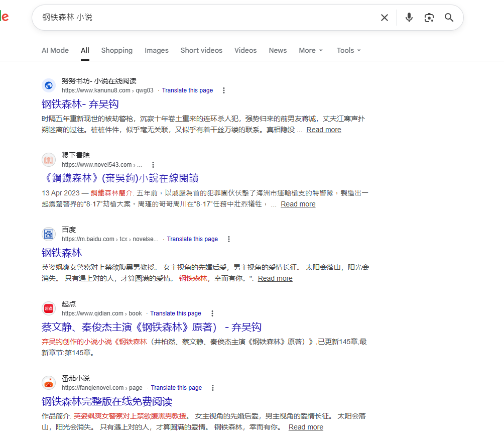504x433 pixels.
Task: Open the Short videos tab
Action: point(201,50)
